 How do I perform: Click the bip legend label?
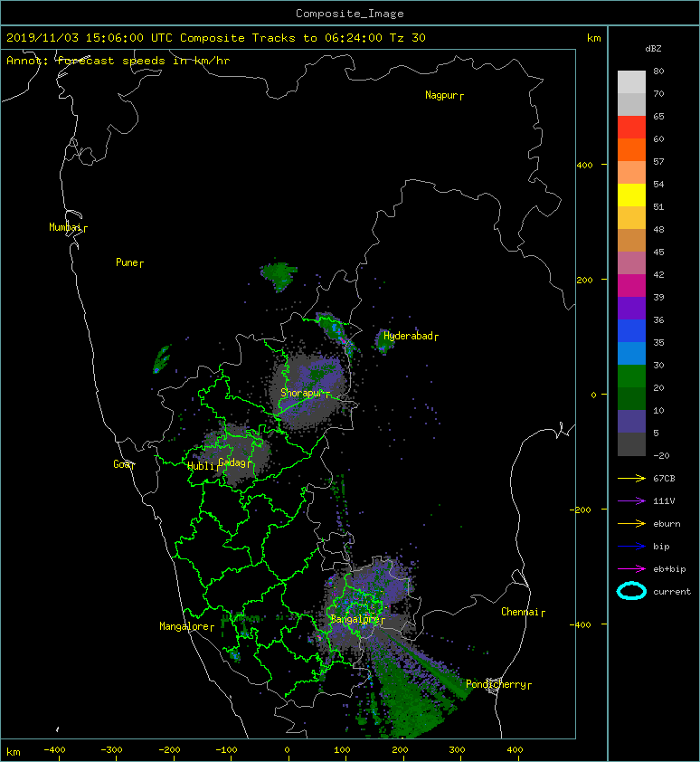(x=661, y=547)
